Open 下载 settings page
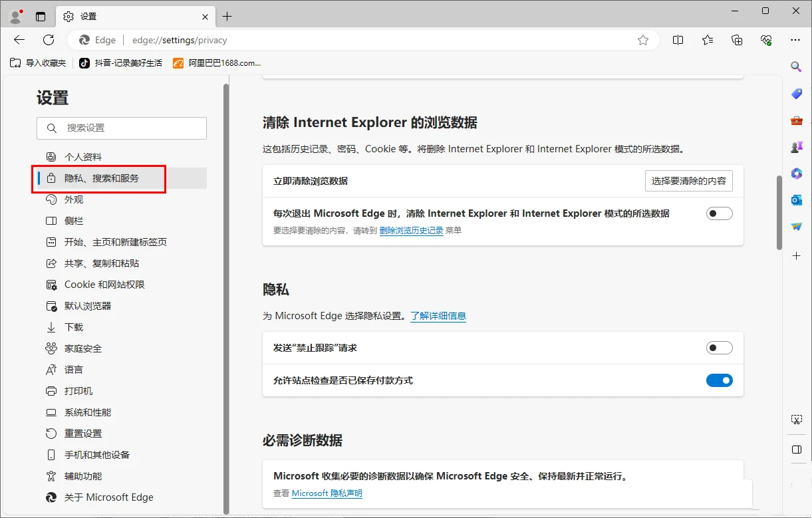This screenshot has width=812, height=518. pyautogui.click(x=122, y=327)
